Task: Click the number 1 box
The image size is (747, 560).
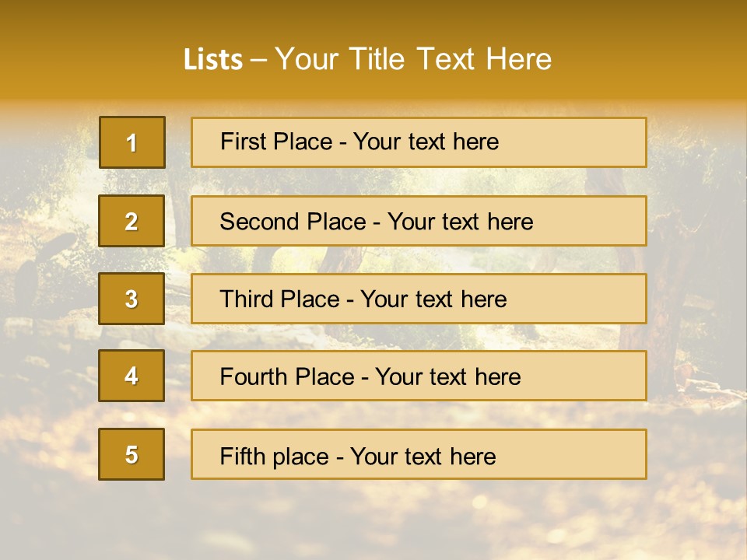Action: pos(132,142)
